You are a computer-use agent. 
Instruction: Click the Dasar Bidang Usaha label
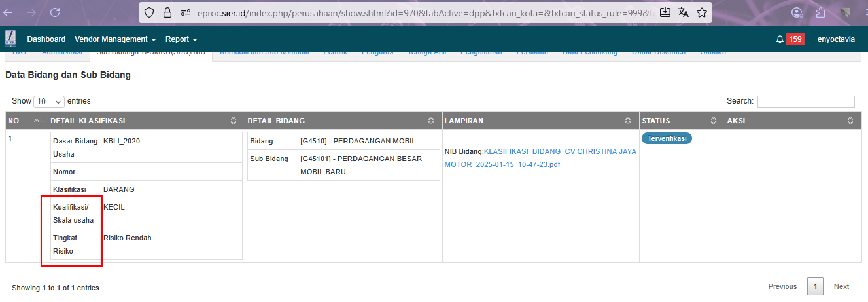tap(75, 147)
